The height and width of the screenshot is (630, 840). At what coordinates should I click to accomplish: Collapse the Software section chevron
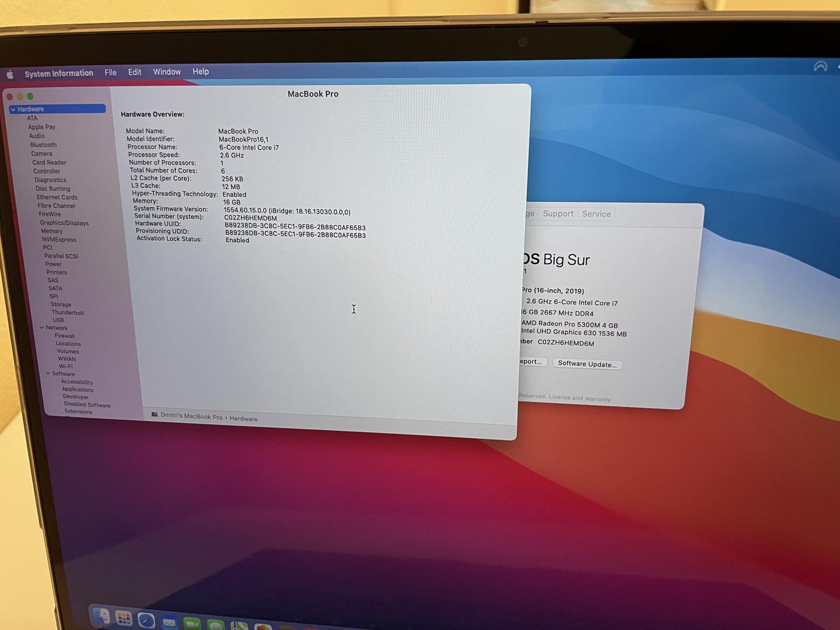coord(48,373)
